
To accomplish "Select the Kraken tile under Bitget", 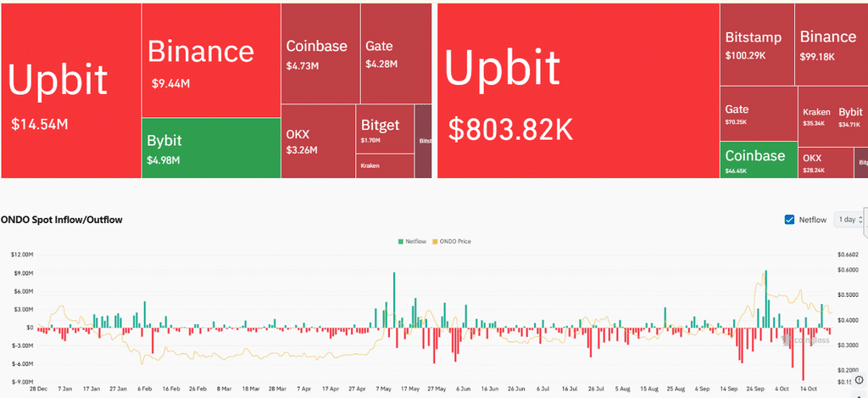I will tap(385, 165).
